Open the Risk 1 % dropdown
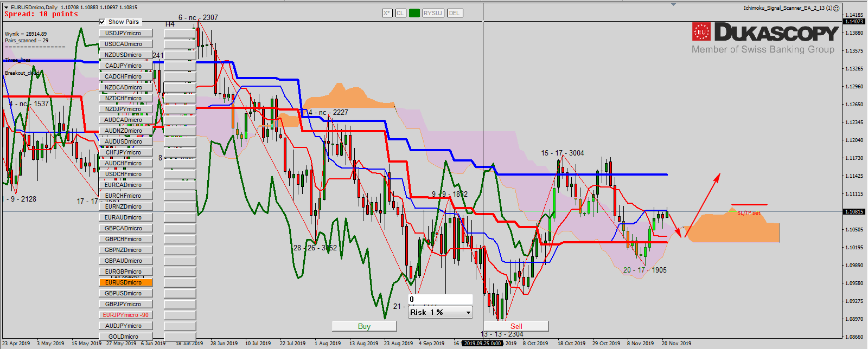Image resolution: width=868 pixels, height=349 pixels. [x=468, y=313]
